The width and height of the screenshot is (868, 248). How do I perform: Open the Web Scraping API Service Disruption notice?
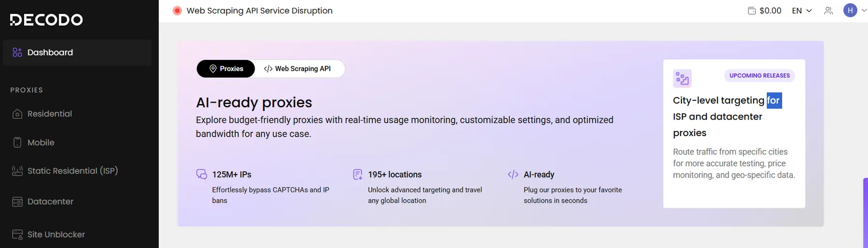tap(259, 11)
